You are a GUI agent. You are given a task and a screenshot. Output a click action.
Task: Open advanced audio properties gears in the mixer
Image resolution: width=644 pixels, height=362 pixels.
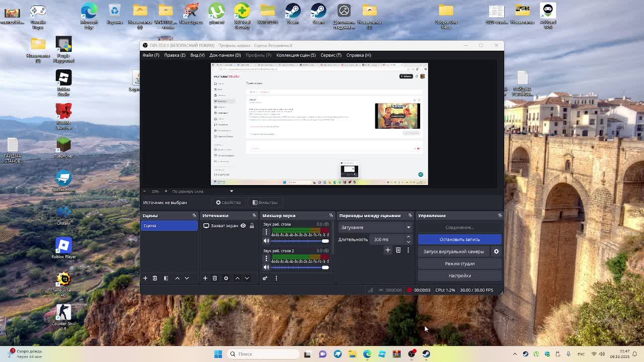tap(265, 278)
